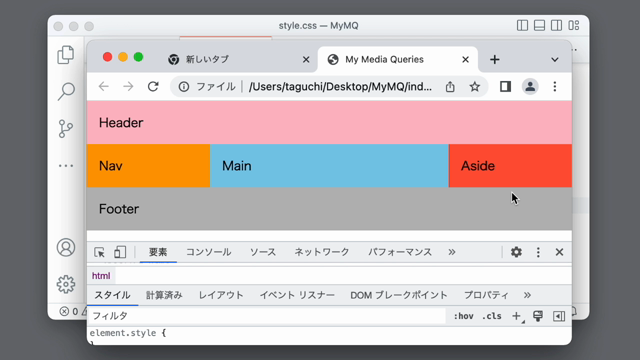This screenshot has height=360, width=640.
Task: Add new style rule plus button
Action: (517, 316)
